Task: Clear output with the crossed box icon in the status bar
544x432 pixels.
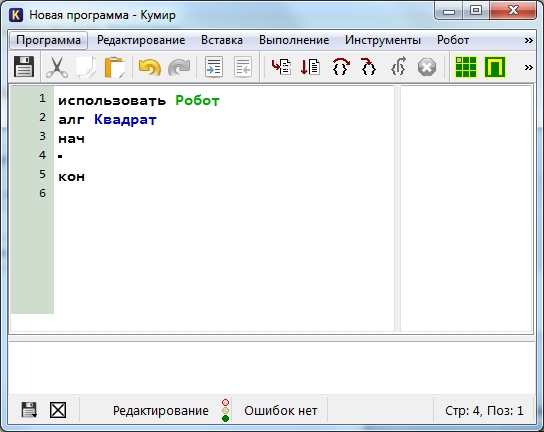Action: pyautogui.click(x=58, y=410)
